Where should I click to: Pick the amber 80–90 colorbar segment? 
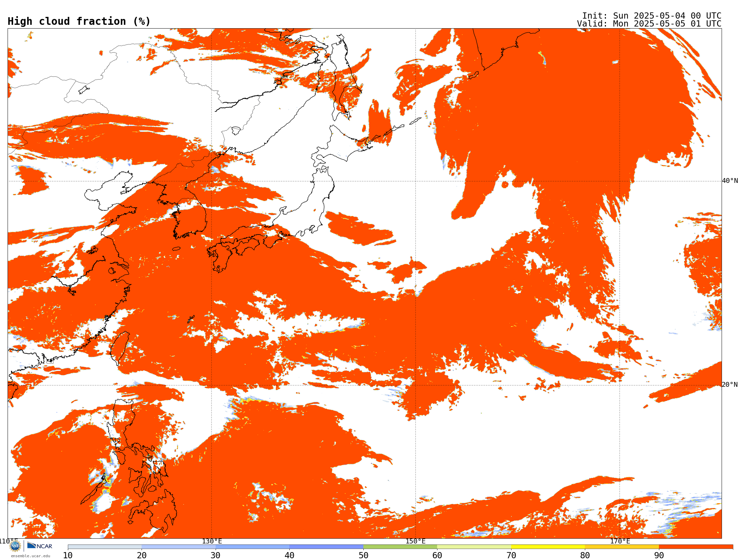[x=622, y=547]
